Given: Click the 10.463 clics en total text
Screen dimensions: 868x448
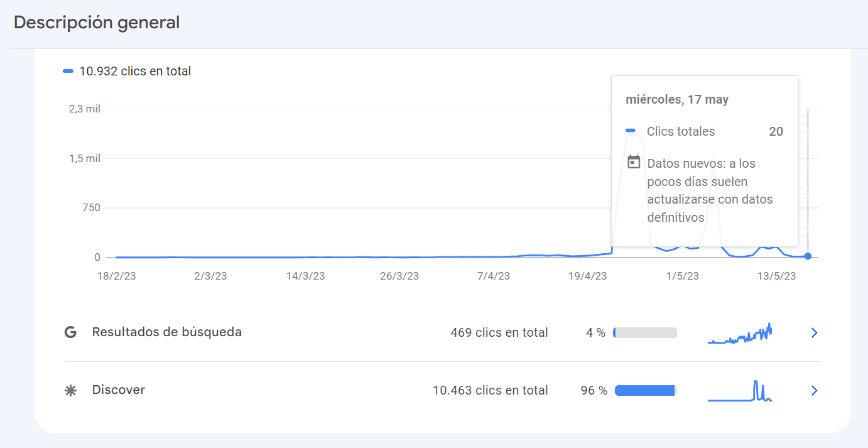Looking at the screenshot, I should coord(490,391).
